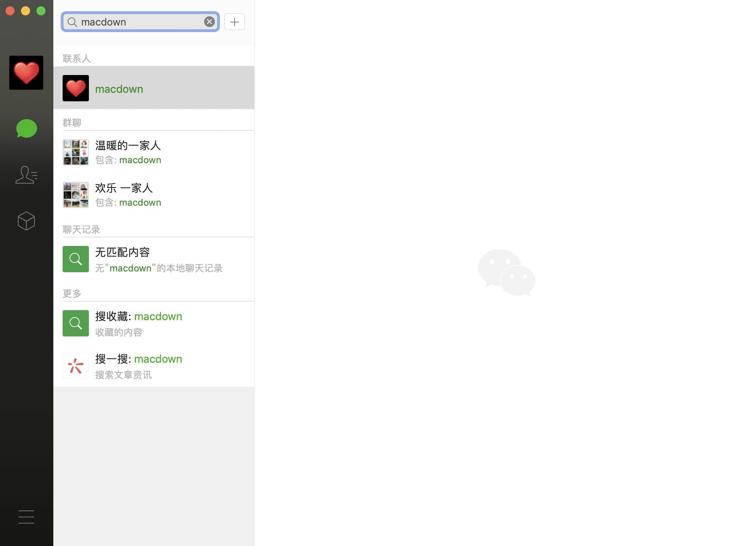Click the magnifier icon in search box

coord(72,22)
